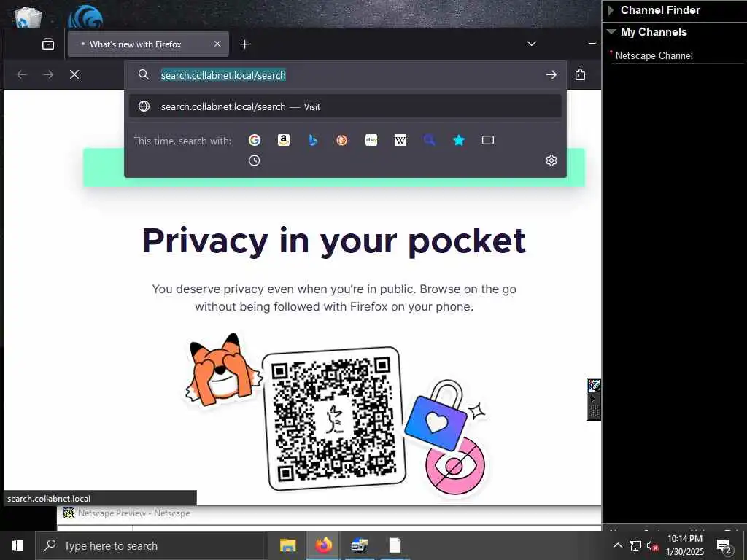The image size is (747, 560).
Task: Click the taskbar search box
Action: (152, 545)
